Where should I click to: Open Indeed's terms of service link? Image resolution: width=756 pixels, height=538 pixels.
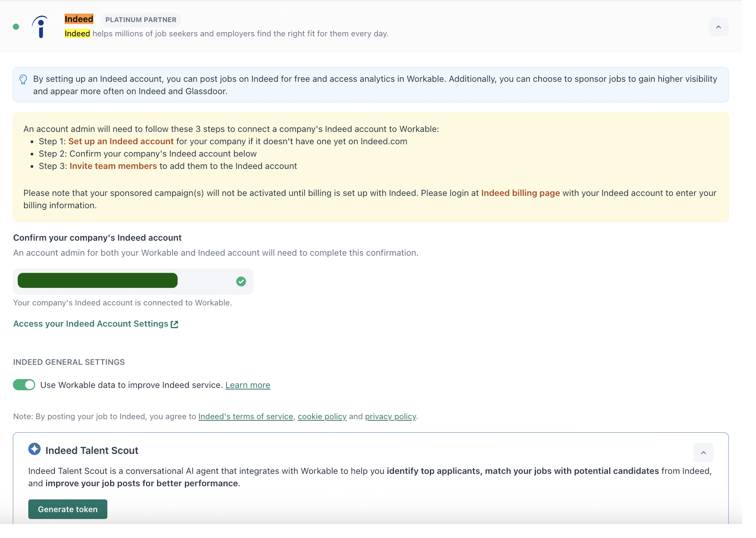pyautogui.click(x=245, y=416)
